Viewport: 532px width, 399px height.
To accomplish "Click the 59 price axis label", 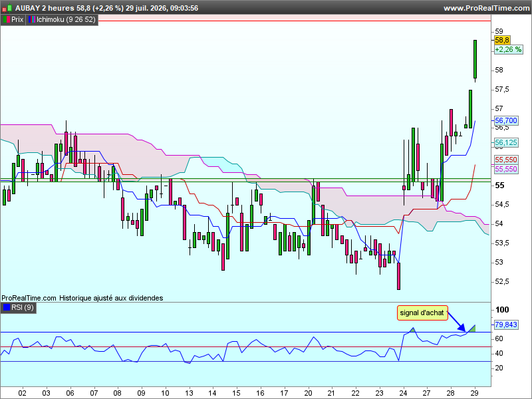I will [499, 31].
